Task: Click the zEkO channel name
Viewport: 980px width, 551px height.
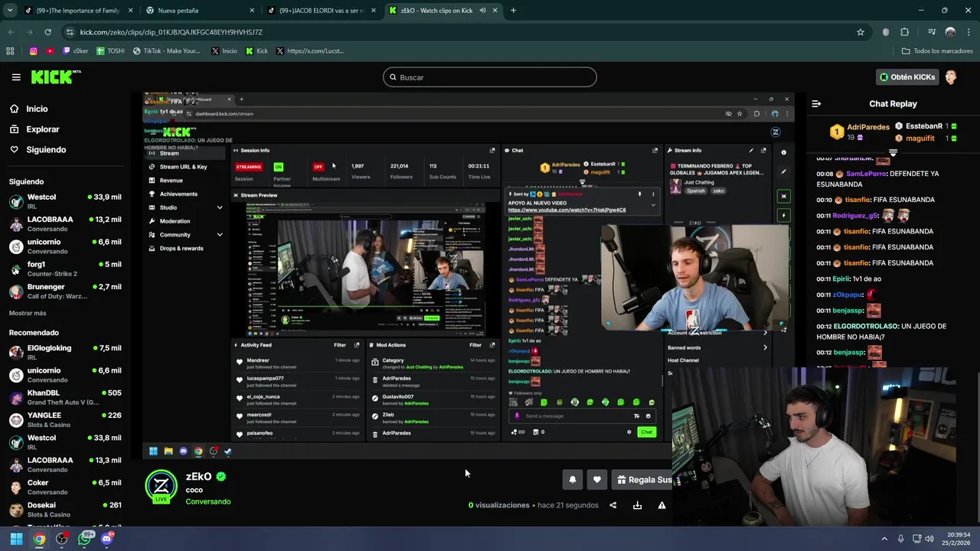Action: coord(198,477)
